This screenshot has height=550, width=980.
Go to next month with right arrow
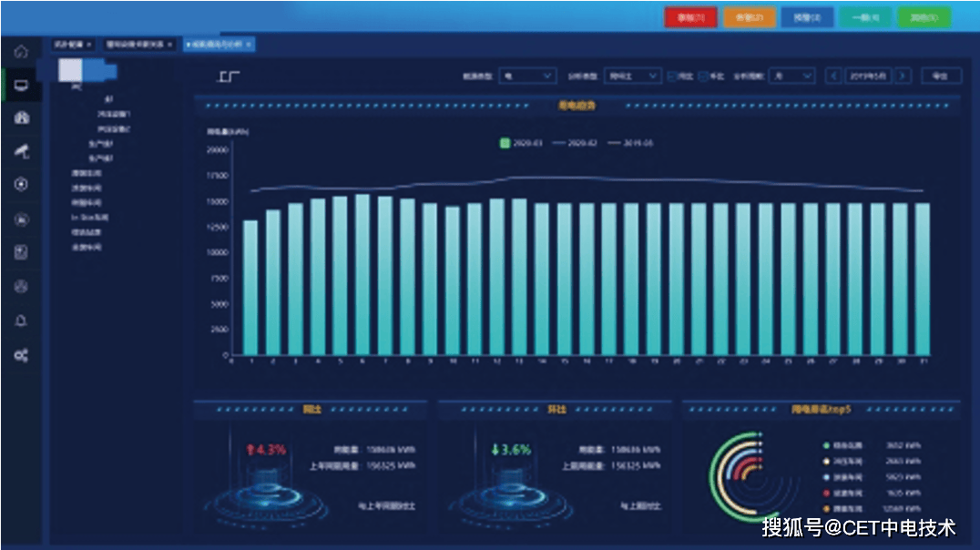[902, 76]
